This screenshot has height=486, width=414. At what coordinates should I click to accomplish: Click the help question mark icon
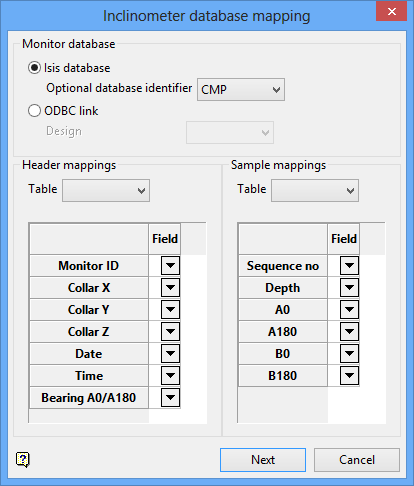[23, 460]
